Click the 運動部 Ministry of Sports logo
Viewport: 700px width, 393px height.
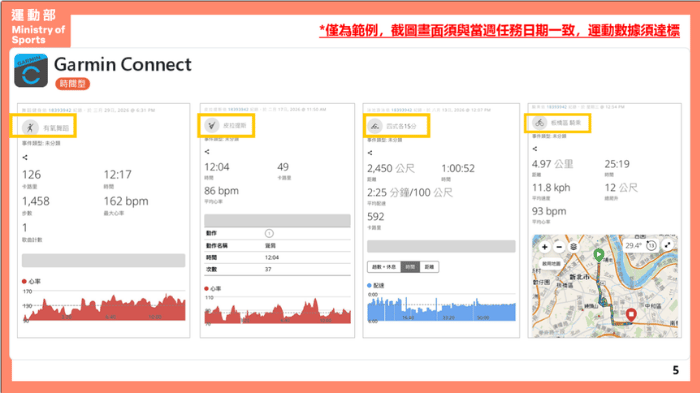click(x=38, y=27)
